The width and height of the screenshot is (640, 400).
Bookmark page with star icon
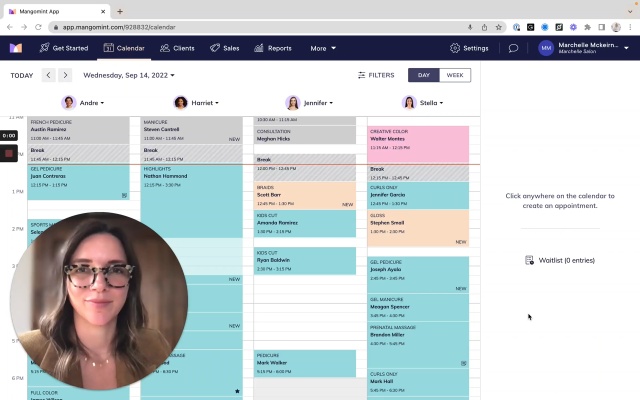(x=498, y=27)
